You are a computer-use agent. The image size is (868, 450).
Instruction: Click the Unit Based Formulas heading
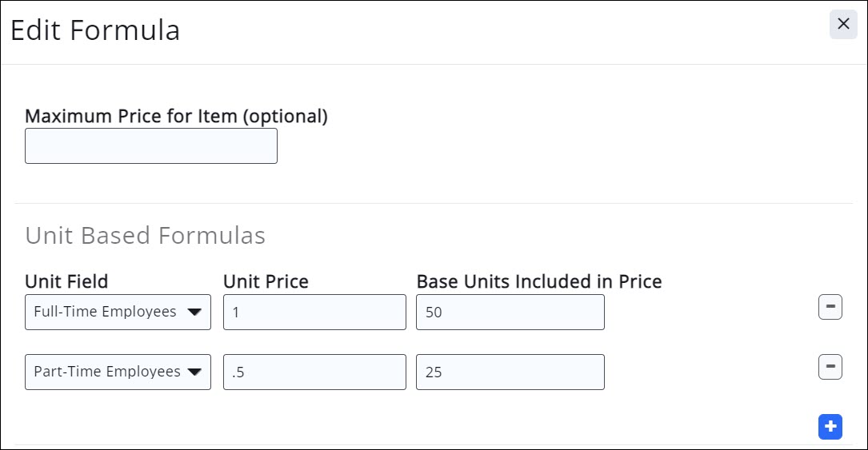[145, 236]
